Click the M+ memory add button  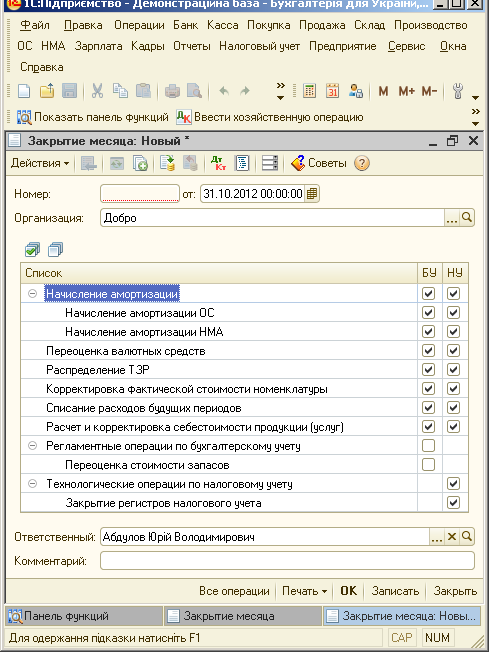pos(406,91)
